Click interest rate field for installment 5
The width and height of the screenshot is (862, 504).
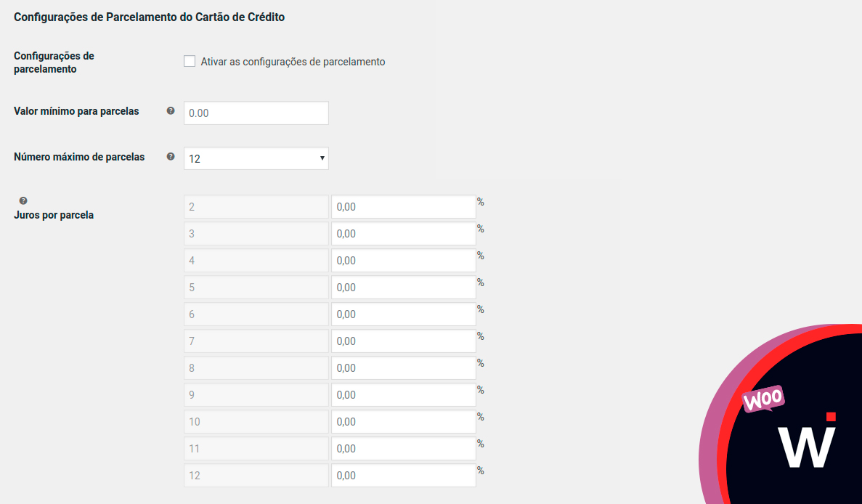404,288
